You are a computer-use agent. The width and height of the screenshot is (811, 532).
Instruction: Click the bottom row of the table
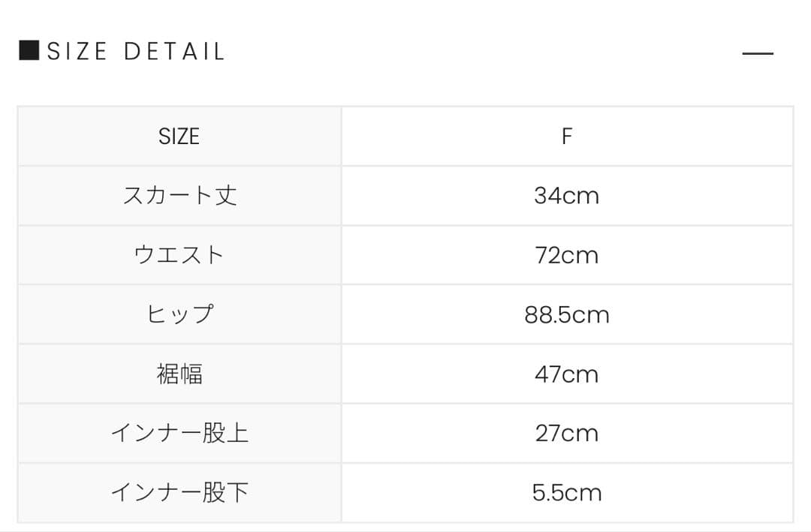(405, 492)
